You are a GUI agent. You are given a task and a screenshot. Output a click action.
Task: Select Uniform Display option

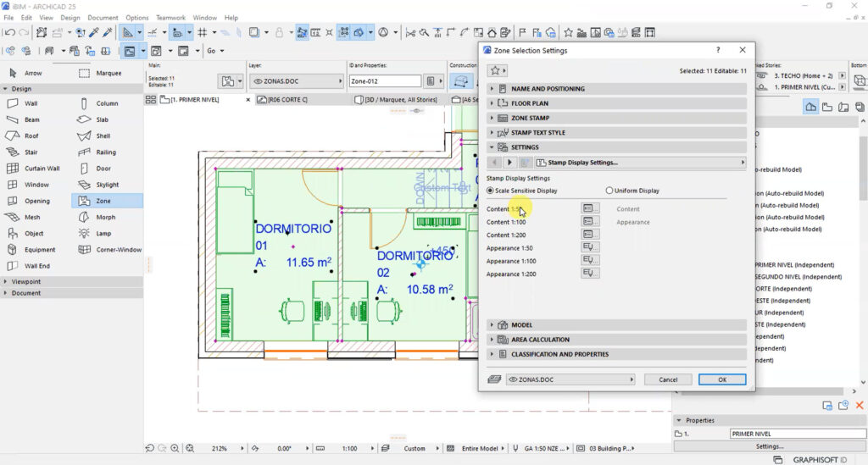click(632, 191)
